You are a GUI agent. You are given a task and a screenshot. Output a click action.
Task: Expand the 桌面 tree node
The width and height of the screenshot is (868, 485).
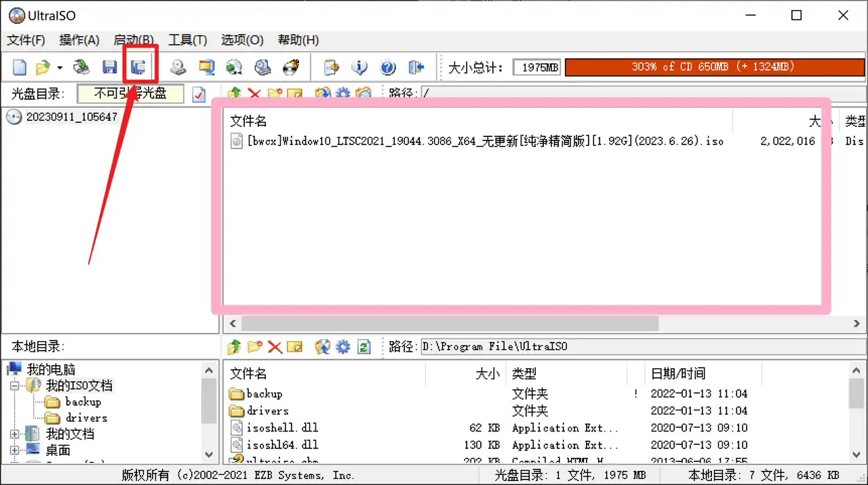coord(14,450)
